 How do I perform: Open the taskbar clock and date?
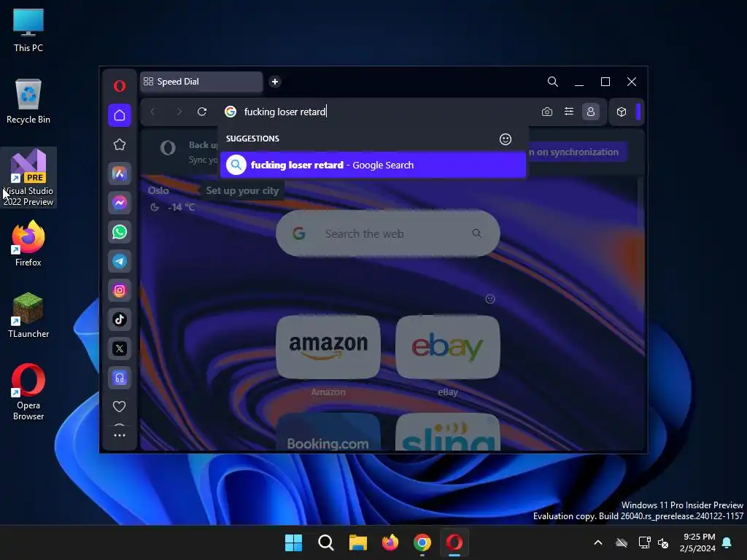click(x=697, y=542)
